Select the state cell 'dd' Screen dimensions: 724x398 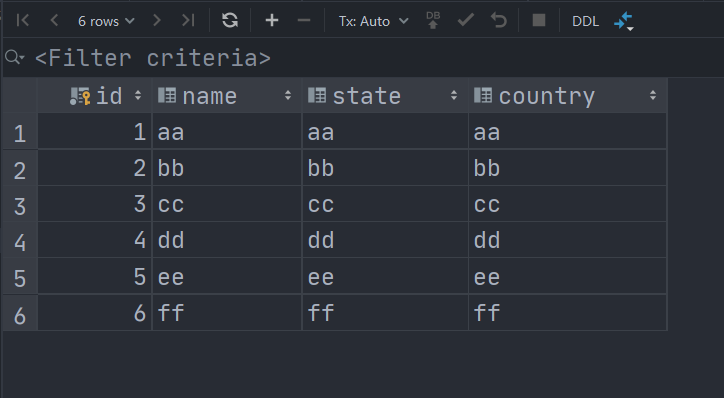[385, 240]
